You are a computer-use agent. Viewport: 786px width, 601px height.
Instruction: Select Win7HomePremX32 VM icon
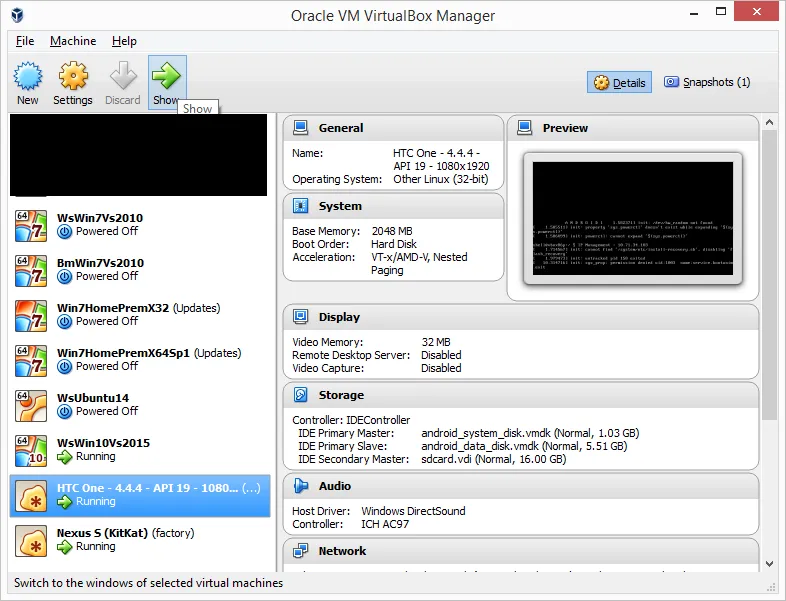click(31, 316)
